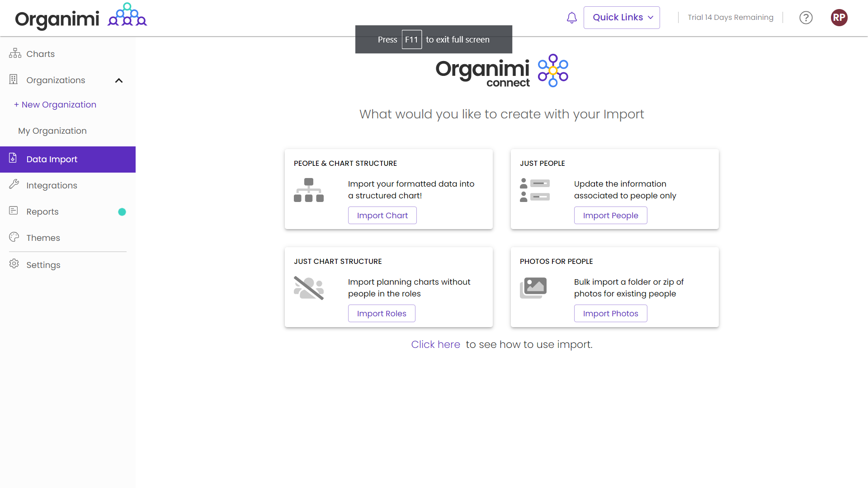Click the Import Photos button

click(611, 314)
